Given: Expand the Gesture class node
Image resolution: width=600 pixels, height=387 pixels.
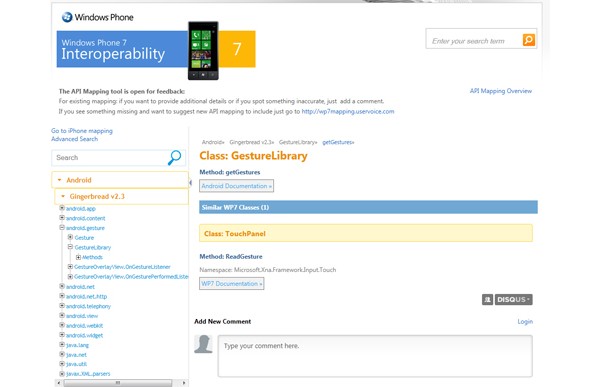Looking at the screenshot, I should click(x=70, y=237).
